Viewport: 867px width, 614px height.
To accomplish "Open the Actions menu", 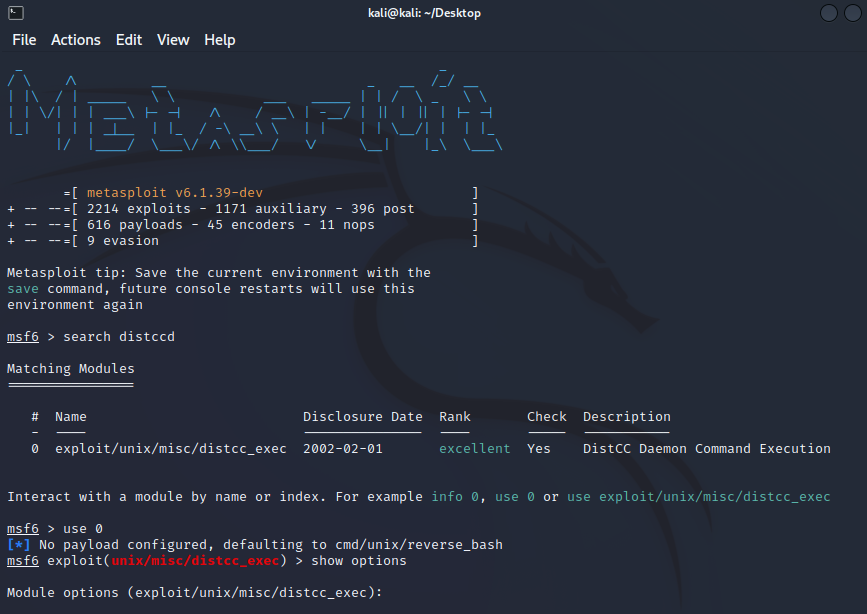I will [x=76, y=40].
